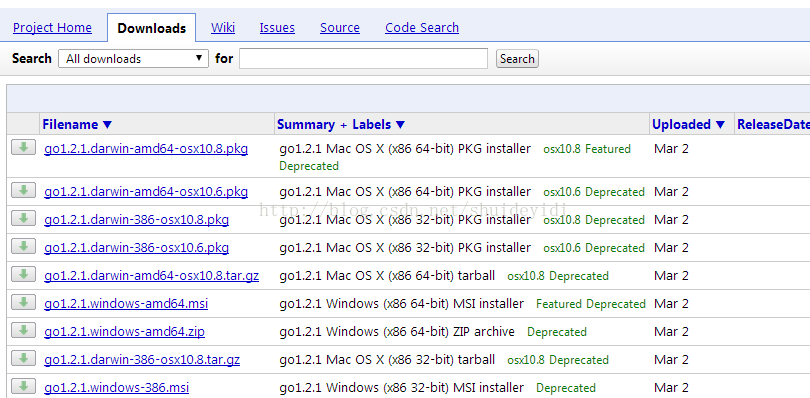This screenshot has height=398, width=810.
Task: Open go1.2.1.windows-386.msi file link
Action: tap(116, 387)
